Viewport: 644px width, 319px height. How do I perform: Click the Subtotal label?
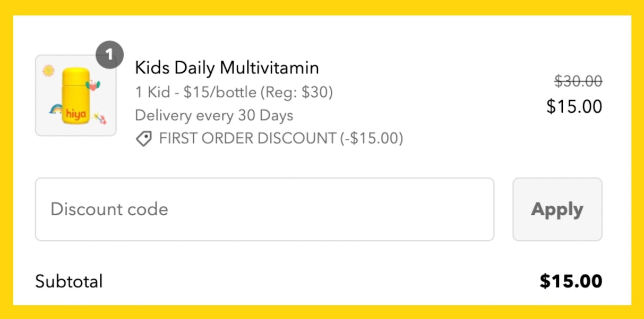pyautogui.click(x=69, y=281)
